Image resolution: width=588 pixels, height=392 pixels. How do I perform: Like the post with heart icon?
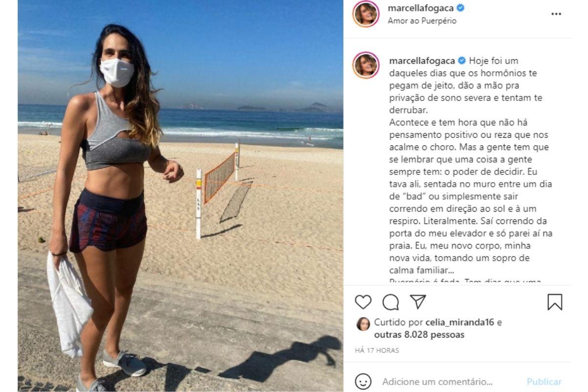363,302
